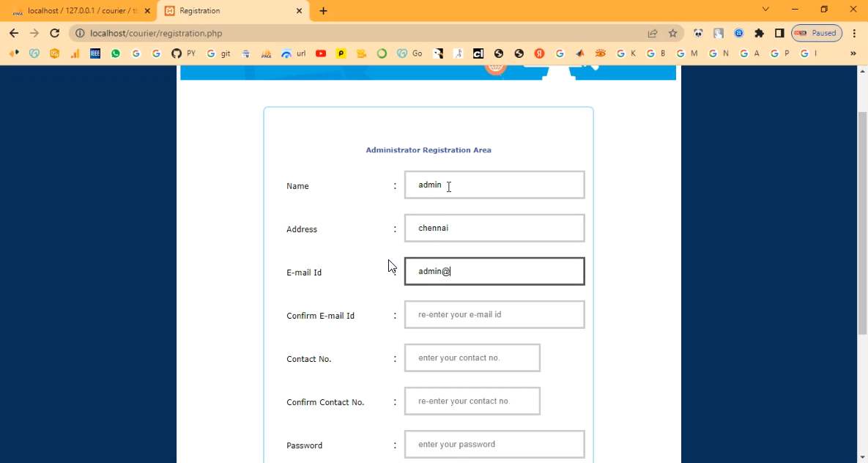Click the Address field containing chennai
868x463 pixels.
pyautogui.click(x=494, y=228)
